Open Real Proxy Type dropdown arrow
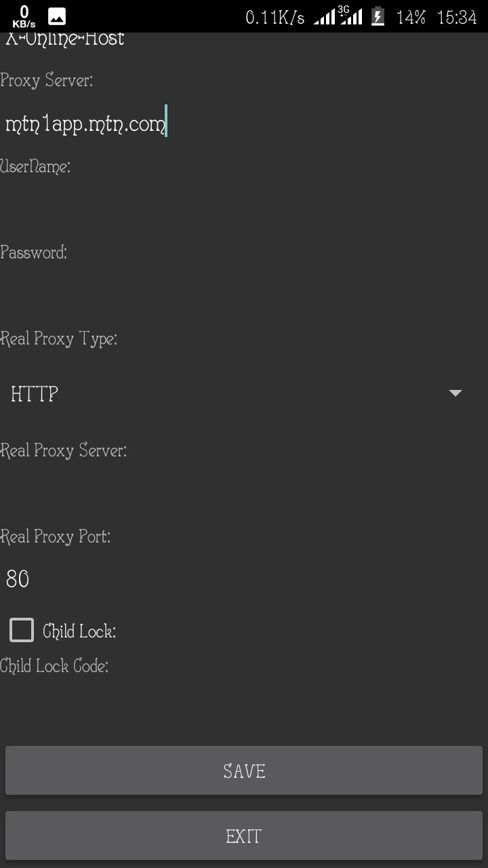This screenshot has height=868, width=488. click(x=455, y=393)
